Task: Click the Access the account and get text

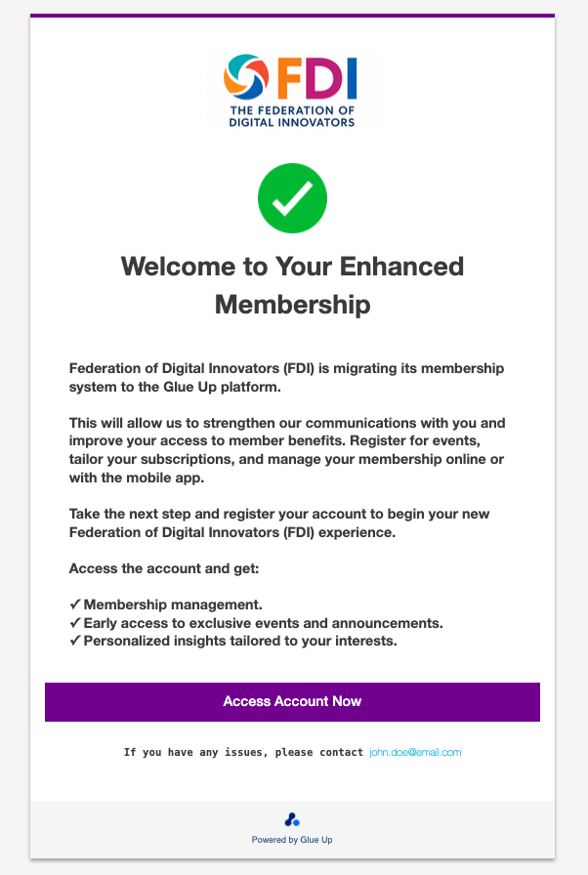Action: tap(164, 568)
